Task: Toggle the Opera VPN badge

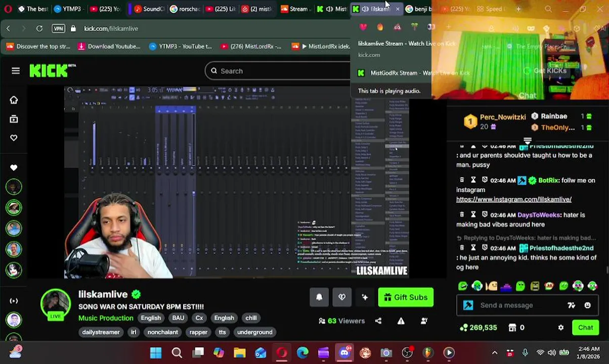Action: click(x=59, y=29)
